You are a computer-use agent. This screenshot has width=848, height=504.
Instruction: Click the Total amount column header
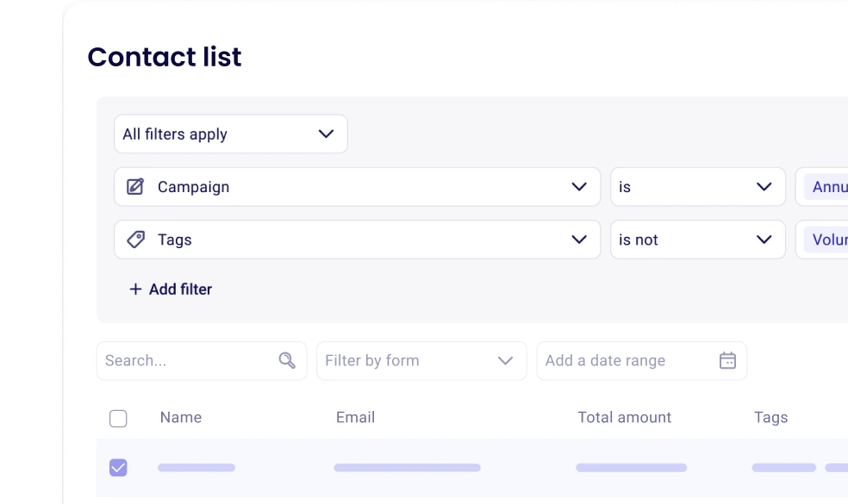point(624,417)
